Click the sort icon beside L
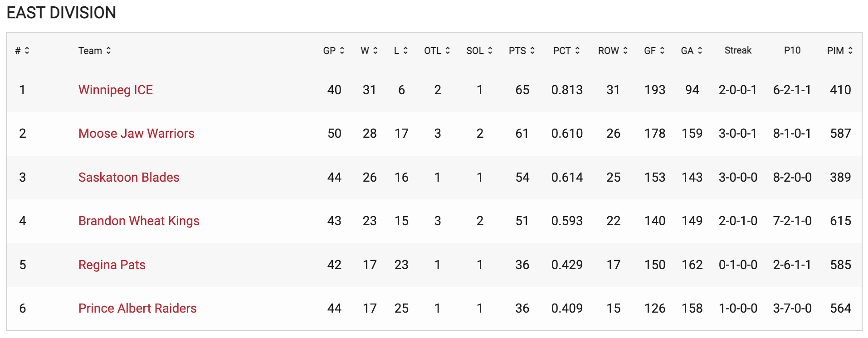The width and height of the screenshot is (868, 338). pos(405,51)
